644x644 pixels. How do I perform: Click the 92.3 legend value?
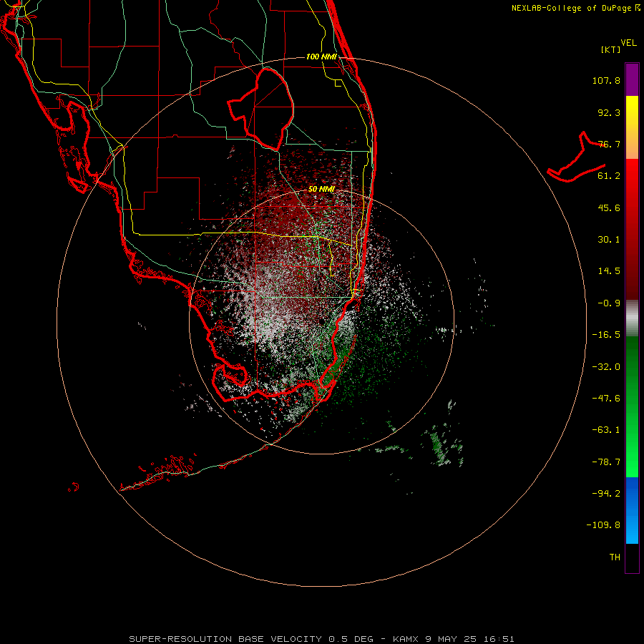(609, 112)
